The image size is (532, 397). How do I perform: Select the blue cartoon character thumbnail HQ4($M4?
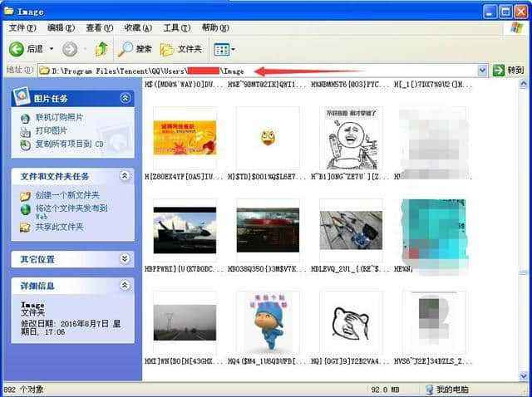coord(268,323)
